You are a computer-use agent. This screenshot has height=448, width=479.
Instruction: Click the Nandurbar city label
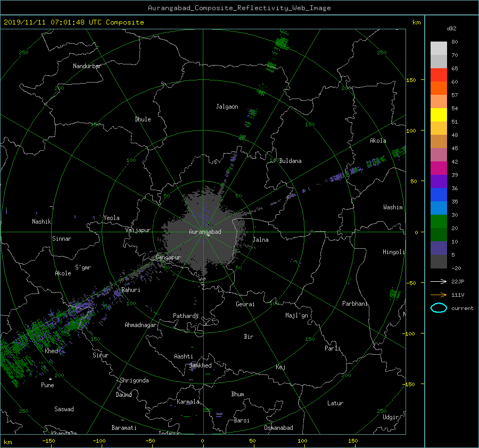[87, 66]
